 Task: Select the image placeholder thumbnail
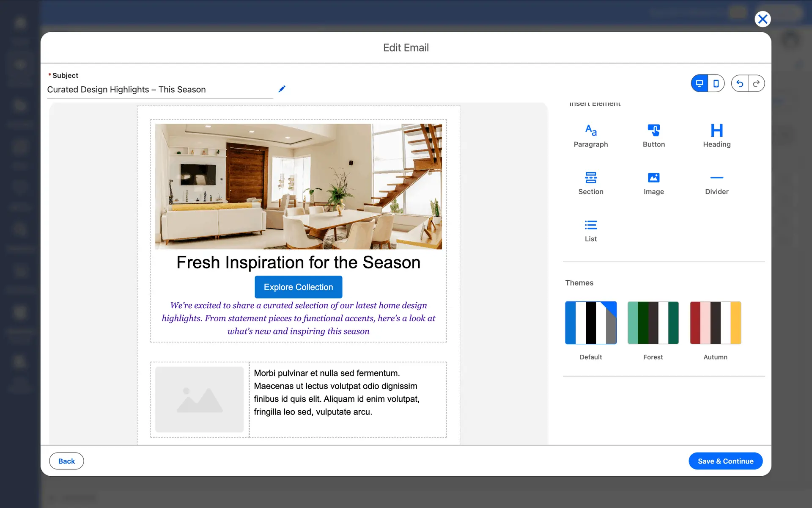[199, 399]
